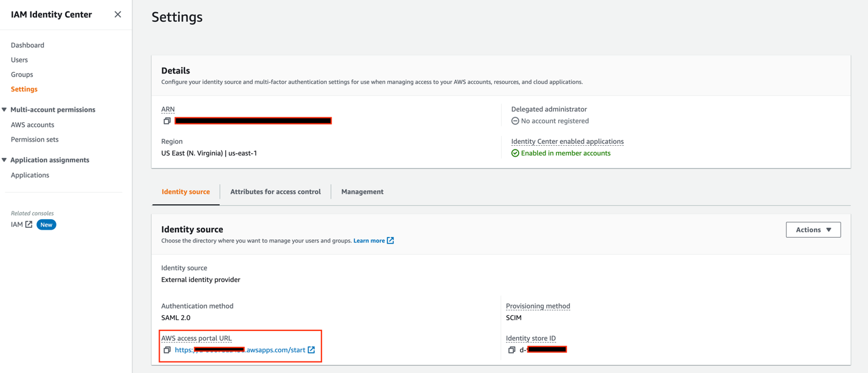Open Applications in the sidebar
Screen dimensions: 868x373
click(x=30, y=175)
